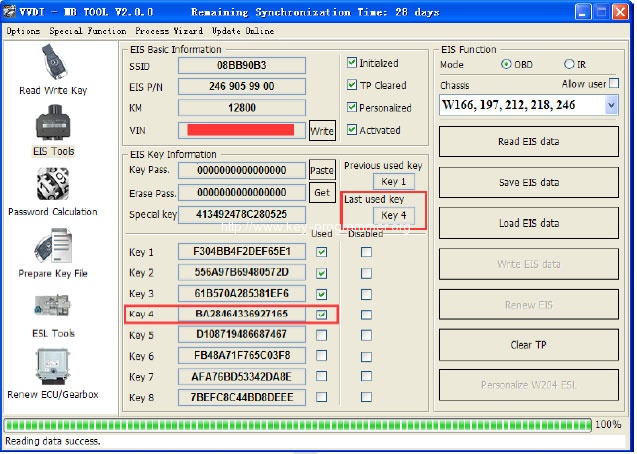Viewport: 637px width, 454px height.
Task: Check the Disabled box for Key 6
Action: click(x=366, y=356)
